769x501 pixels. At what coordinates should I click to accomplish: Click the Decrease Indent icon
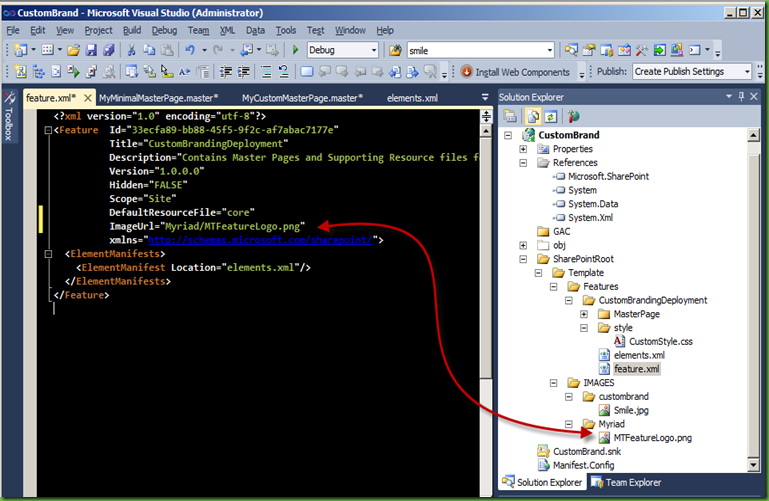click(226, 72)
